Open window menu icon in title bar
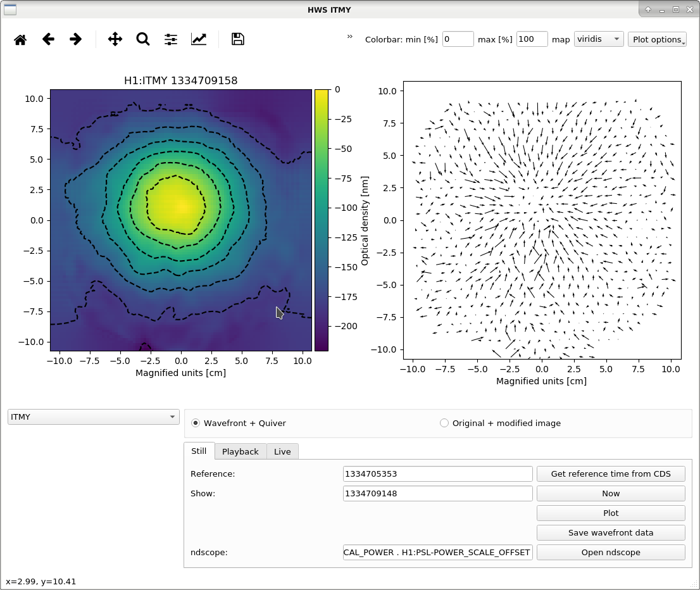700x590 pixels. tap(10, 9)
